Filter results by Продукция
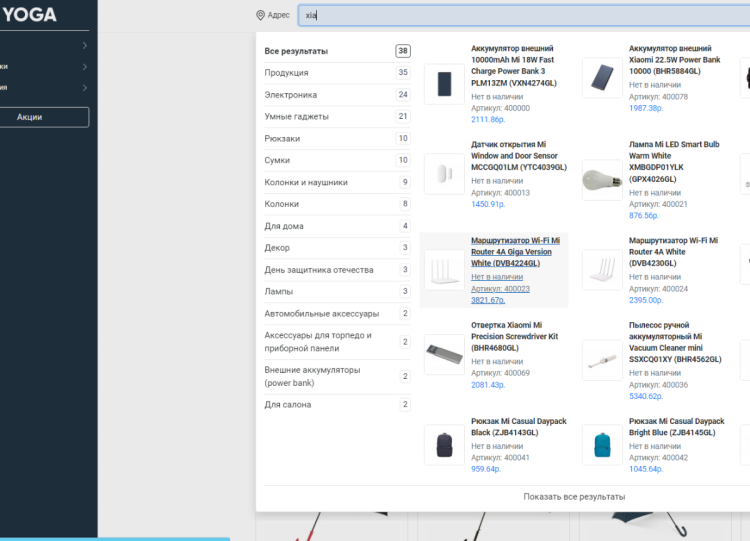 coord(337,73)
